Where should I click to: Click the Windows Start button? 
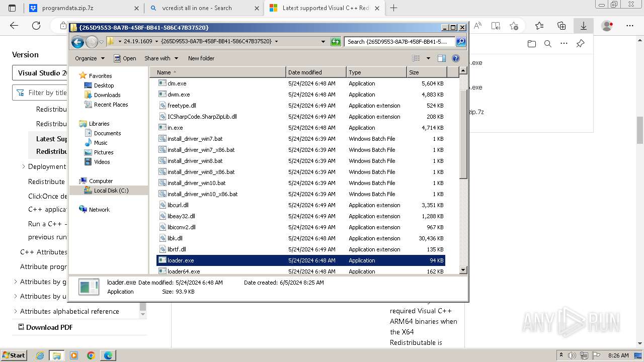coord(14,355)
